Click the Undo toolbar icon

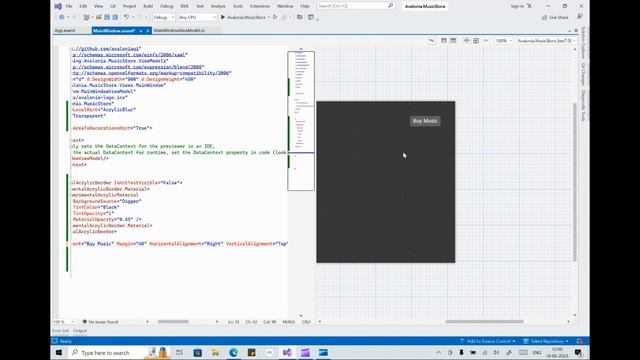click(x=127, y=17)
